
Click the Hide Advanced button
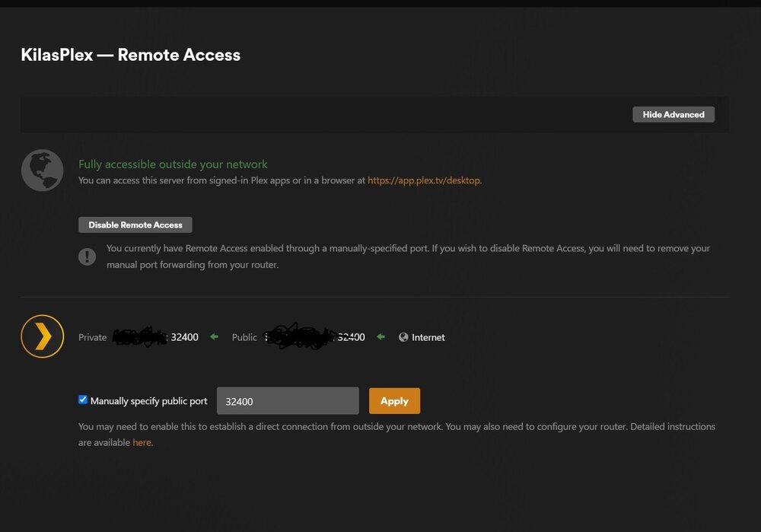pos(673,115)
